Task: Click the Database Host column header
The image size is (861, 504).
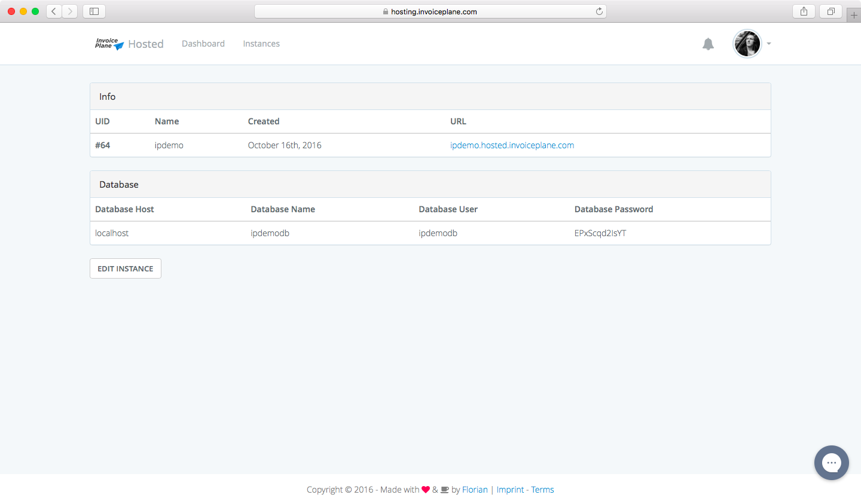Action: [x=124, y=209]
